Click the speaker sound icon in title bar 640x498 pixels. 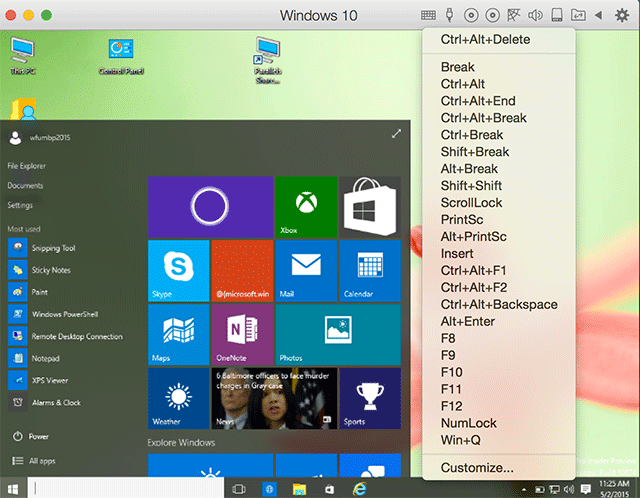point(535,16)
